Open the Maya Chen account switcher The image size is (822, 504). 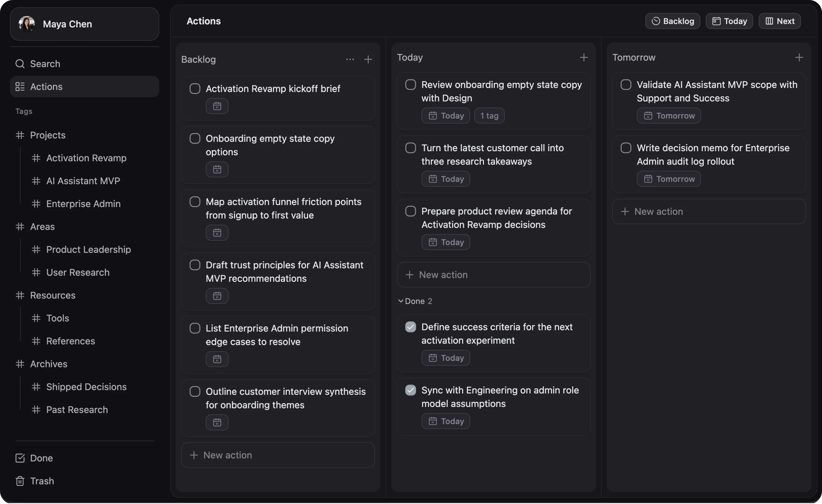pyautogui.click(x=84, y=24)
